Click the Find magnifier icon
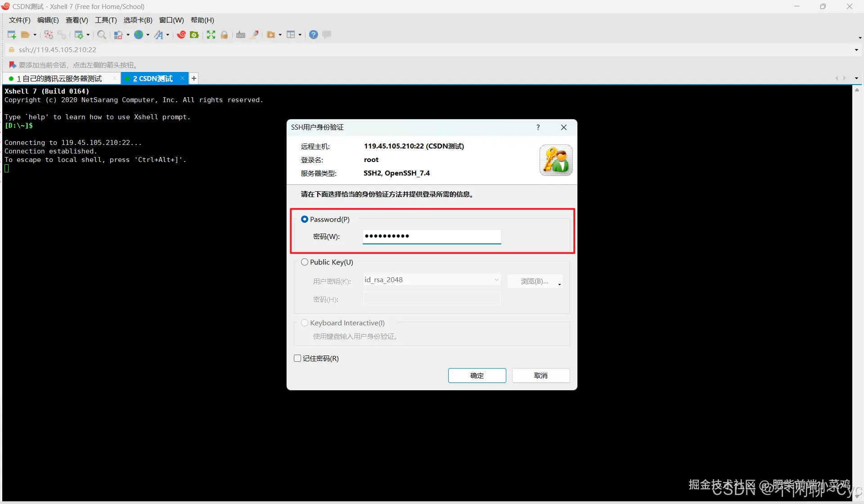 [x=102, y=35]
